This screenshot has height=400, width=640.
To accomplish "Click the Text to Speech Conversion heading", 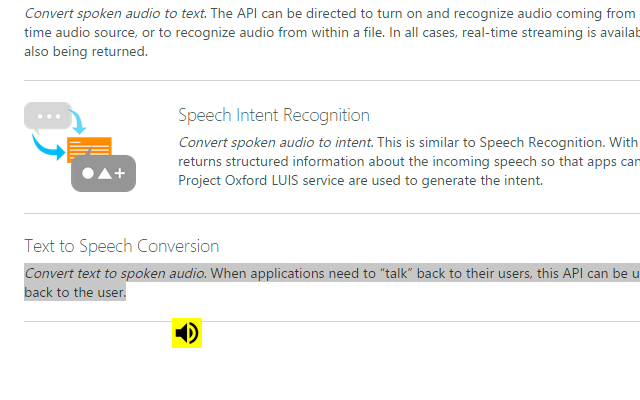I will click(x=122, y=246).
